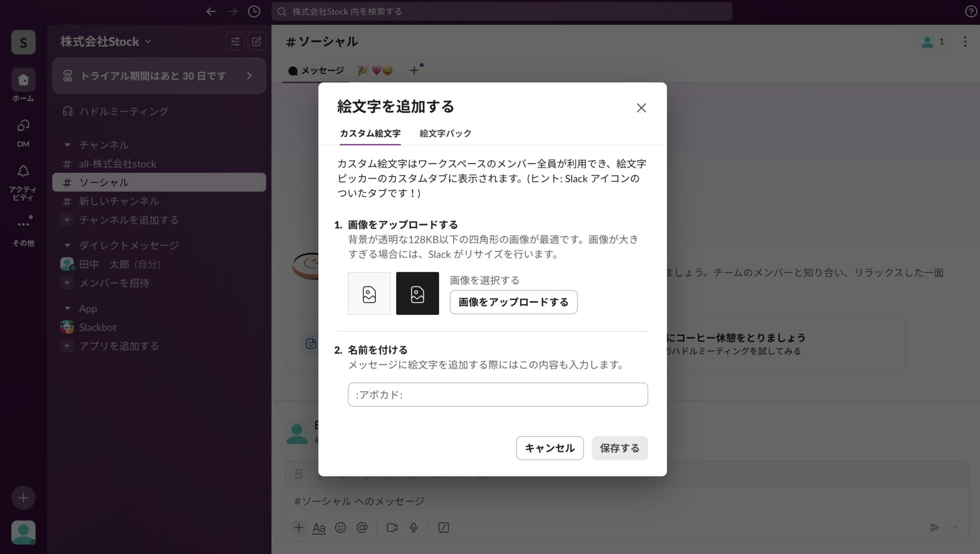The image size is (980, 554).
Task: Click the @ mention icon in composer
Action: coord(362,527)
